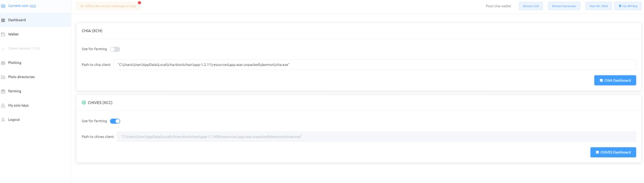This screenshot has width=644, height=183.
Task: Click the User ID button
Action: [599, 6]
